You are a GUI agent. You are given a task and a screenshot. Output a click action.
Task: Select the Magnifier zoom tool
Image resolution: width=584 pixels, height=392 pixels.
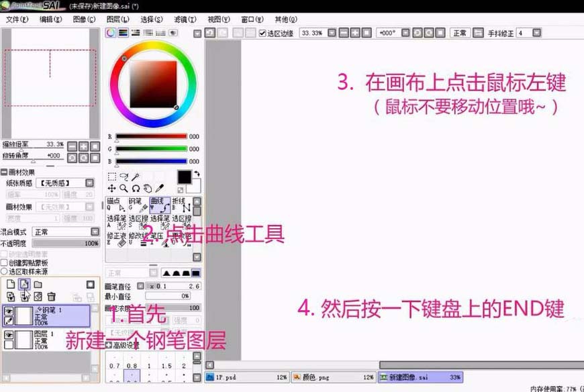123,189
